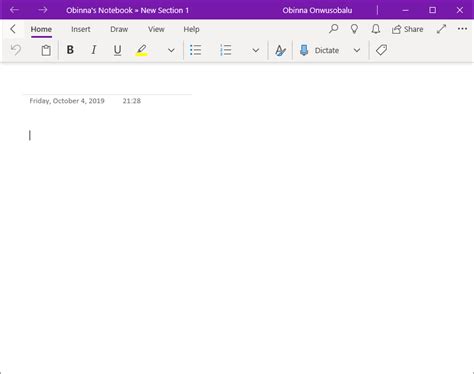474x374 pixels.
Task: Click the tag icon
Action: point(381,50)
